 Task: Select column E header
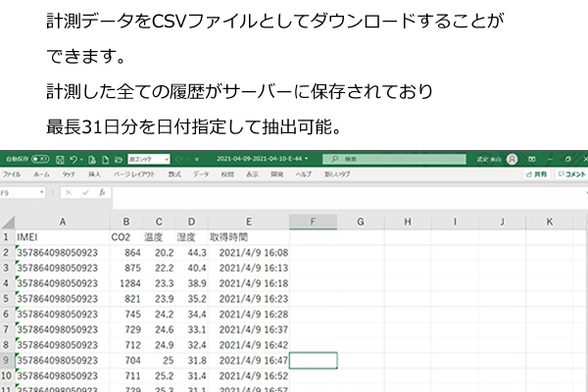coord(249,222)
